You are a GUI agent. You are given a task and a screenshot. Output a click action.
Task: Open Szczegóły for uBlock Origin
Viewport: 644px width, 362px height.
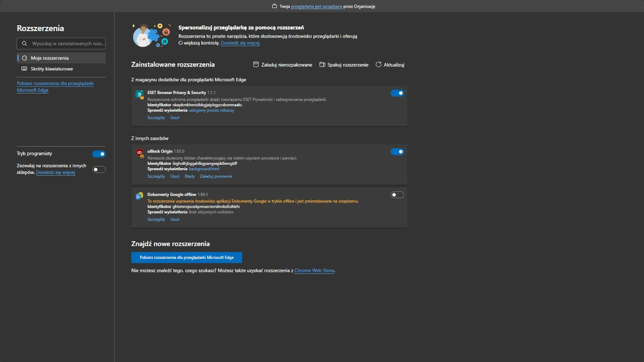(x=156, y=176)
